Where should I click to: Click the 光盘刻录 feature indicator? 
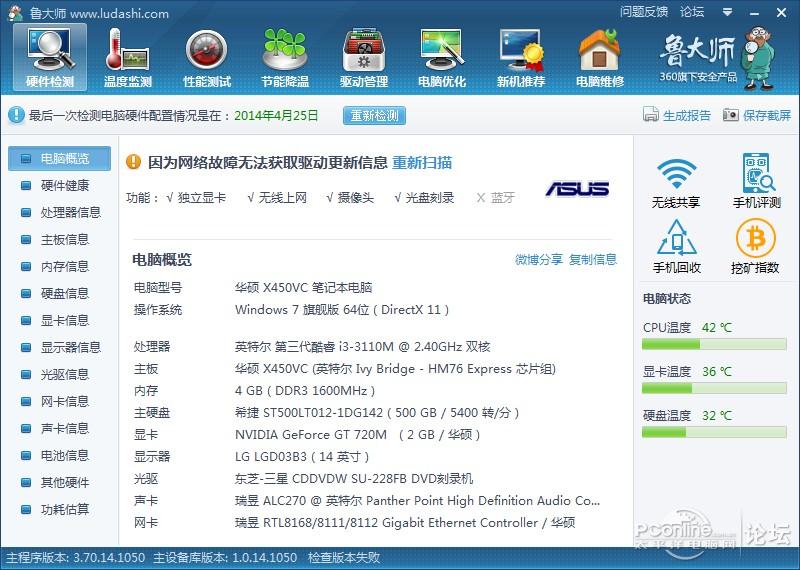(x=423, y=197)
